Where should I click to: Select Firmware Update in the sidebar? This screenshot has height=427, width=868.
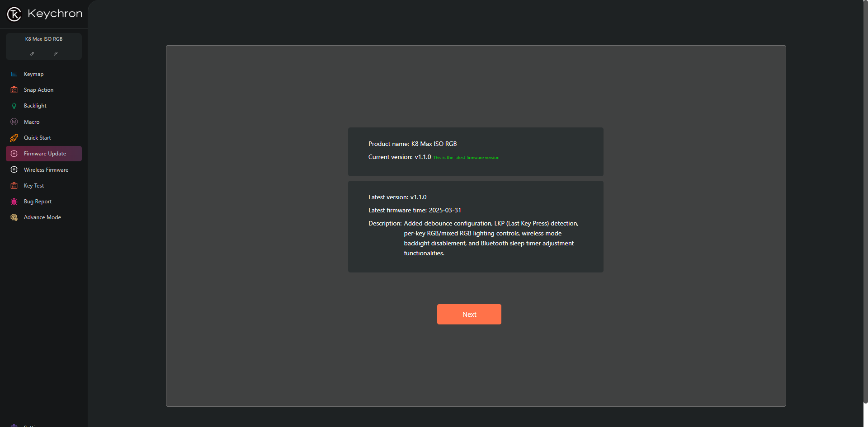coord(44,154)
